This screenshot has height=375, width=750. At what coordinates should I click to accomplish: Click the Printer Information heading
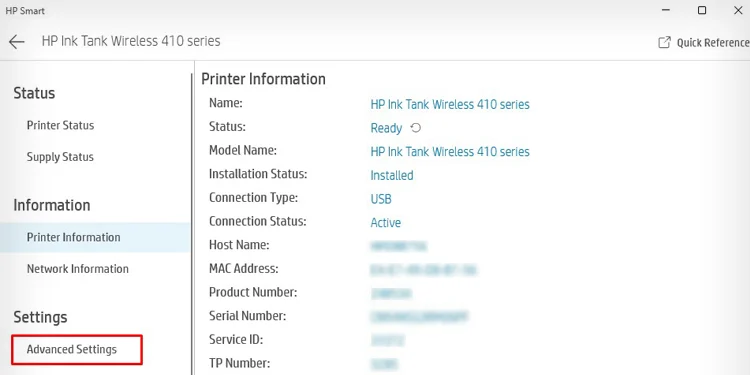click(x=263, y=79)
